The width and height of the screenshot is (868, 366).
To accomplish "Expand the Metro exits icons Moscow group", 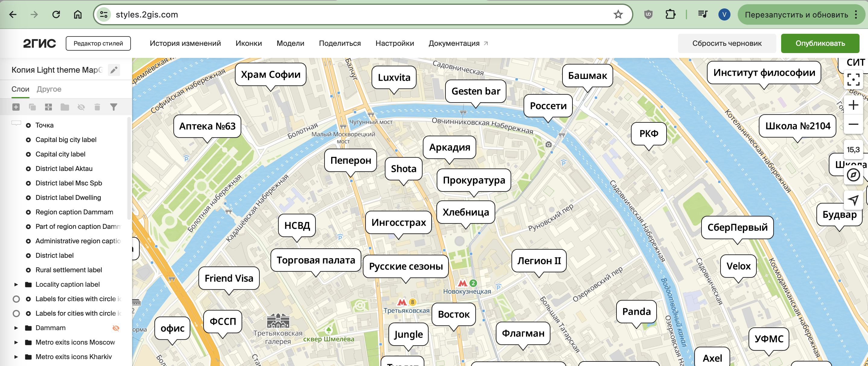I will pos(16,342).
